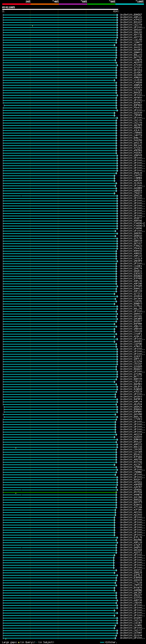Screen dimensions: 146x644
Task: Click hit label UniRef100_A4RDN6
Action: tap(131, 590)
